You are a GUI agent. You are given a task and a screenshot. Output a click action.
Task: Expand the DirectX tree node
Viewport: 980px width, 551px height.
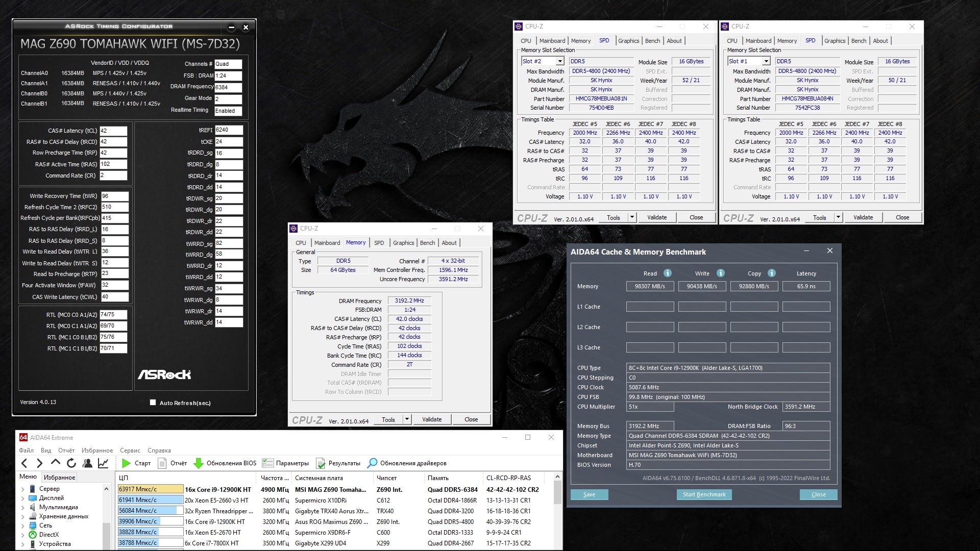point(22,535)
